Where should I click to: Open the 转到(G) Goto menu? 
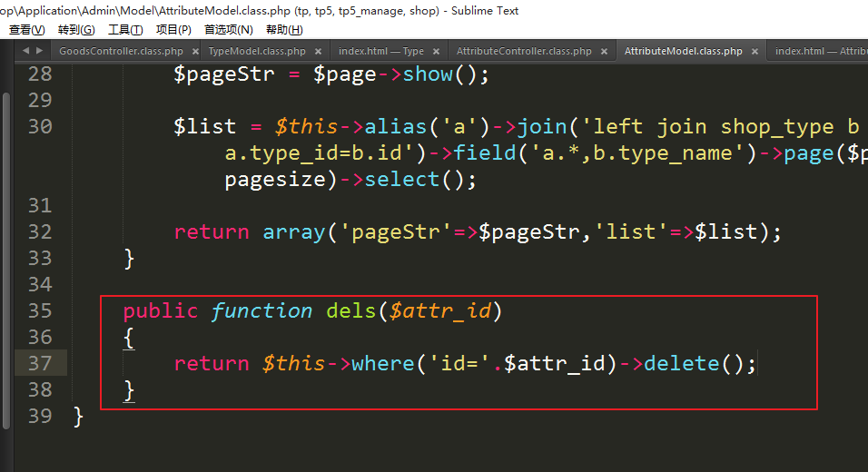click(76, 30)
